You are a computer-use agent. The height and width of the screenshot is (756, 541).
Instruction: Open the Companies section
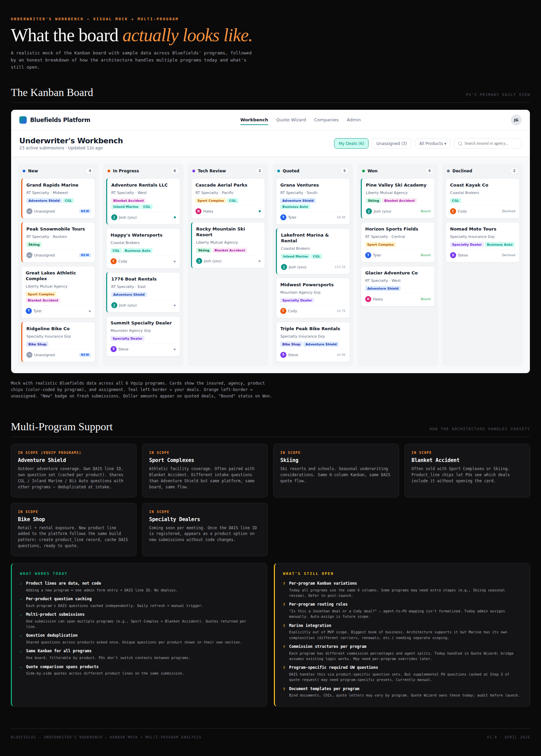pyautogui.click(x=326, y=120)
